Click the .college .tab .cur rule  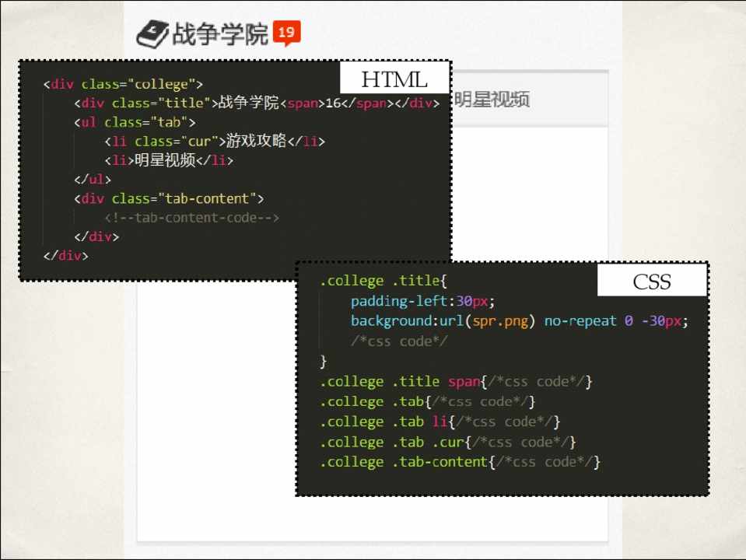point(447,442)
